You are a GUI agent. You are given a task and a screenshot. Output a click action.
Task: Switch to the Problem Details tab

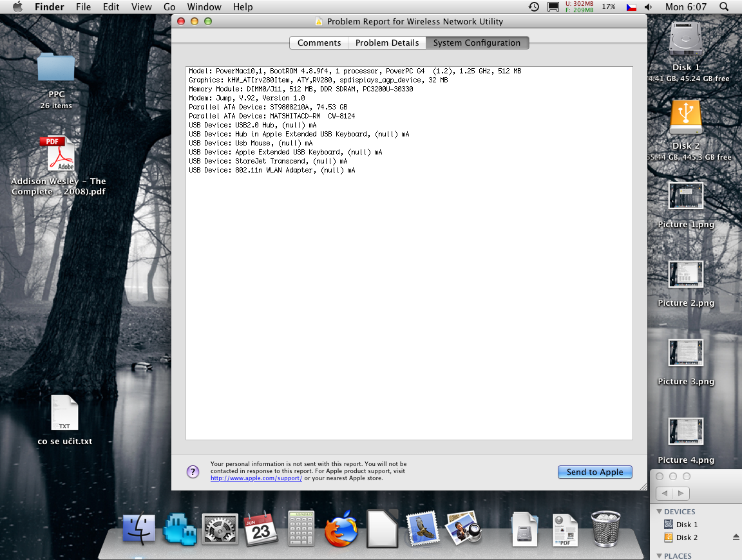pyautogui.click(x=387, y=42)
